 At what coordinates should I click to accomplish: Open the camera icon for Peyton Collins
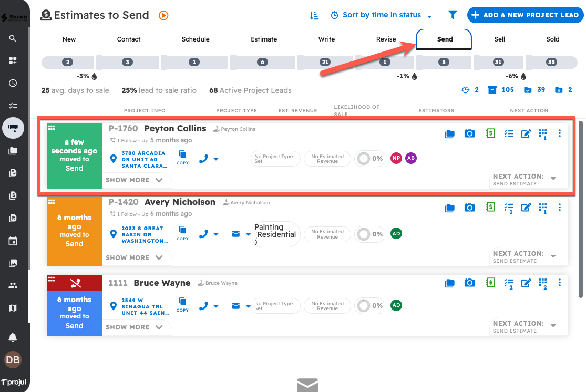click(x=469, y=134)
